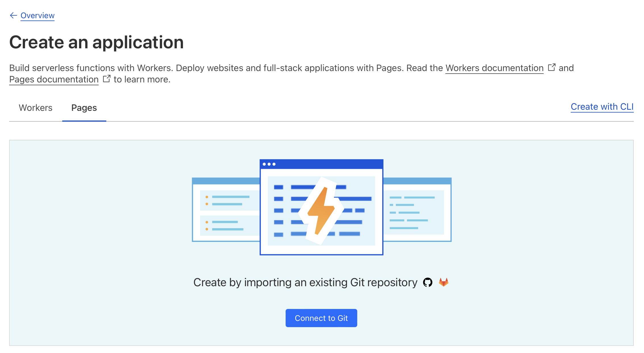Click the Create an application heading
The height and width of the screenshot is (353, 644).
pos(96,42)
